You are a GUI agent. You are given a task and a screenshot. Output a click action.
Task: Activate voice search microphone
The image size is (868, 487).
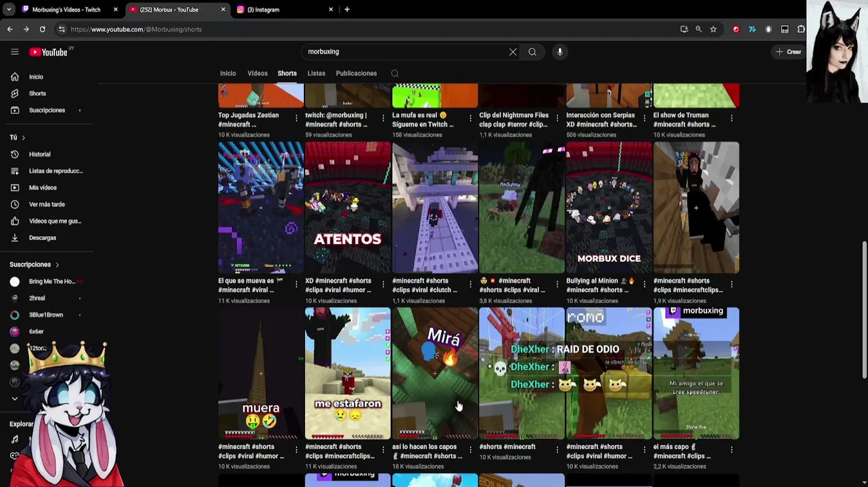(x=559, y=51)
